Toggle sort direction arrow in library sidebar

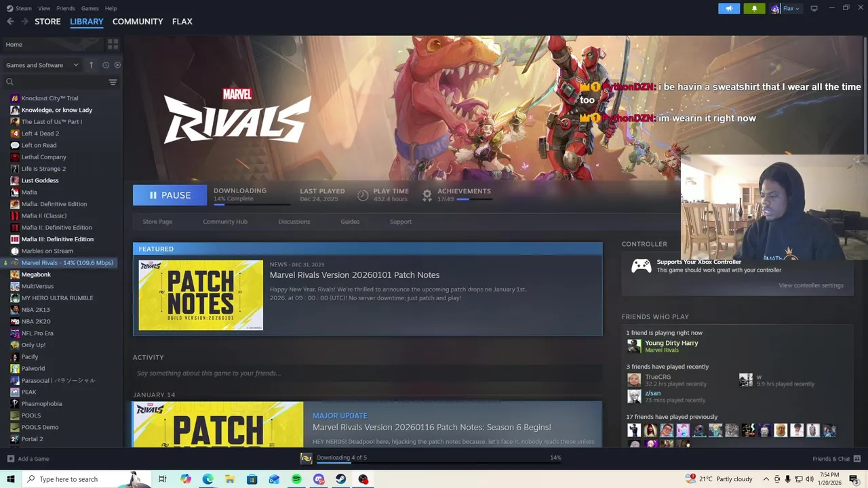pos(91,65)
